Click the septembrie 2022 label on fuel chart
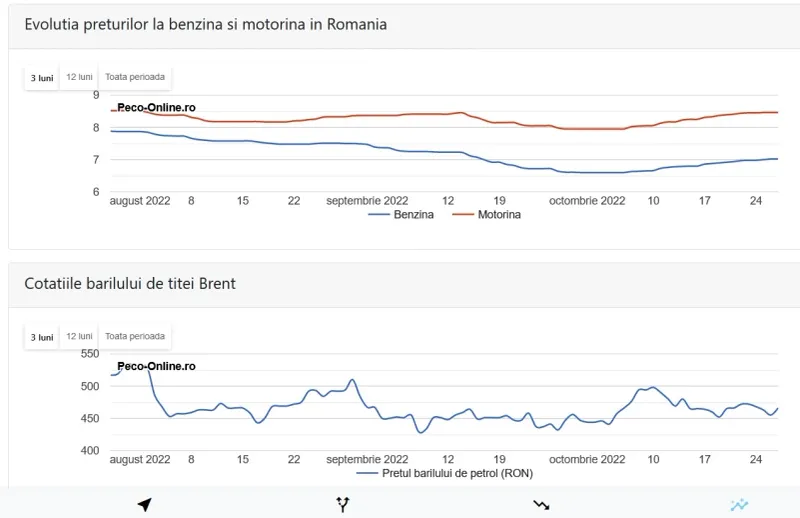The image size is (800, 518). (367, 201)
